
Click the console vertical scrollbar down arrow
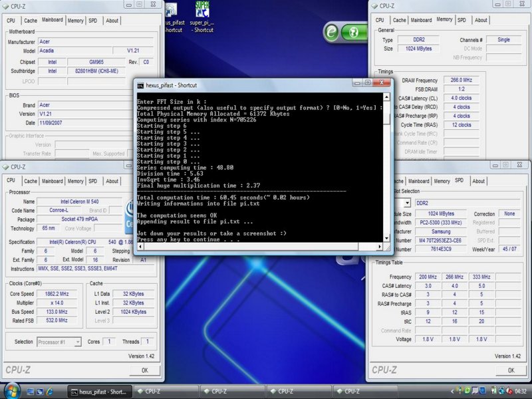pos(386,238)
